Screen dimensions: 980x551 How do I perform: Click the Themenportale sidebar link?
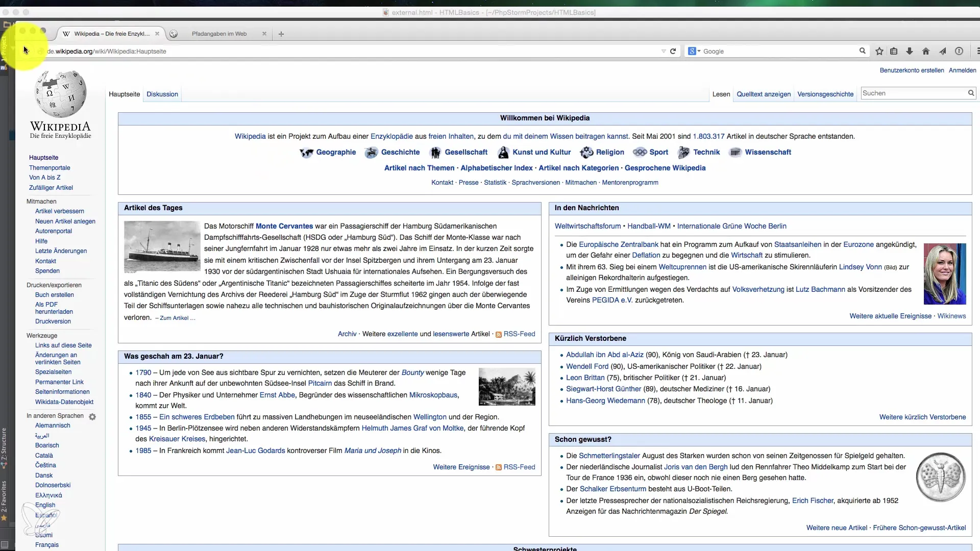[x=50, y=167]
